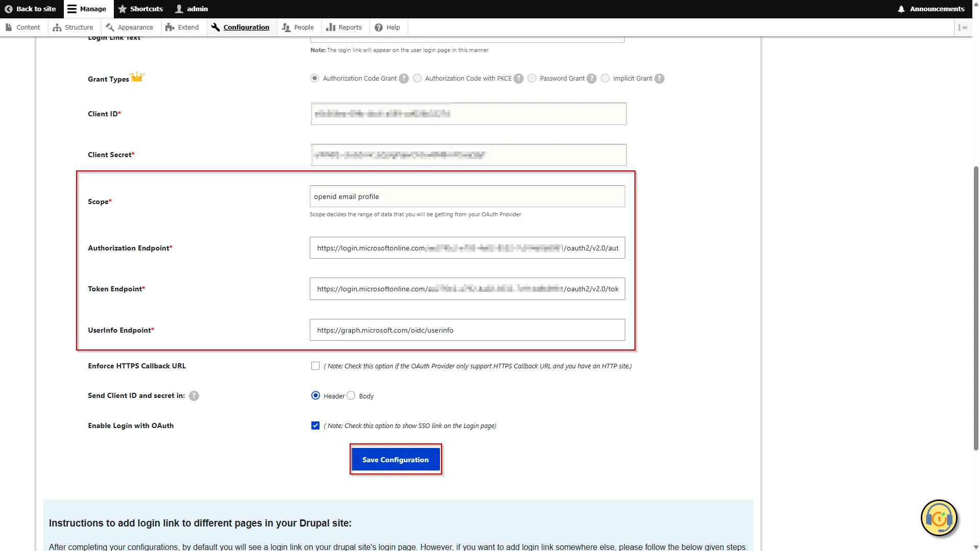Select Implicit Grant radio option
The width and height of the screenshot is (980, 551).
point(605,78)
